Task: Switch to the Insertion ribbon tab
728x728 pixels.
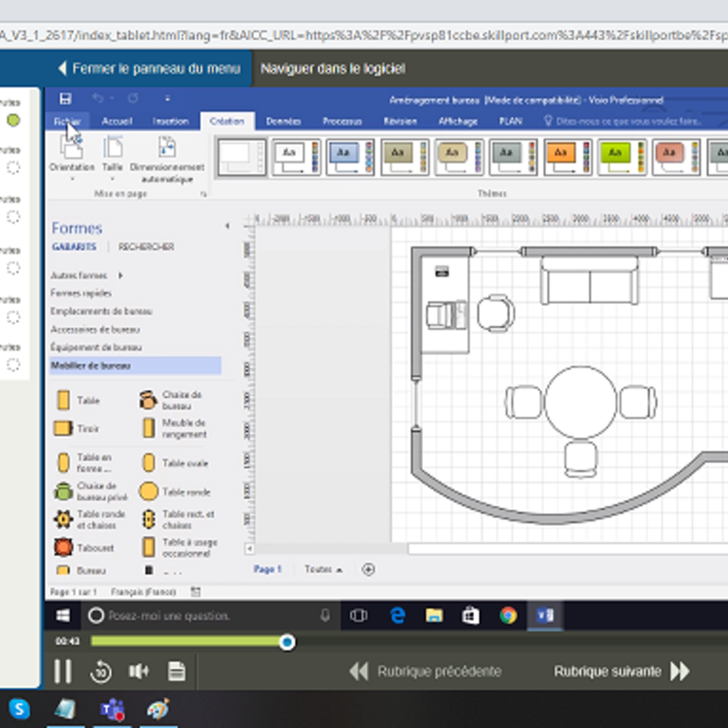Action: 170,122
